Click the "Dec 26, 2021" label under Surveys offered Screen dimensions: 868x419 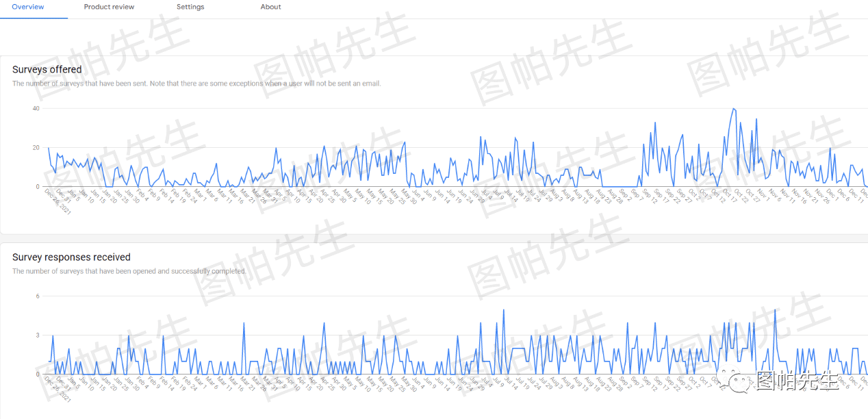pyautogui.click(x=58, y=201)
